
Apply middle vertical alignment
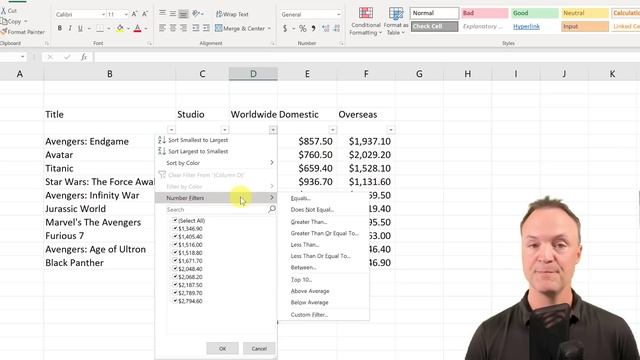(173, 13)
